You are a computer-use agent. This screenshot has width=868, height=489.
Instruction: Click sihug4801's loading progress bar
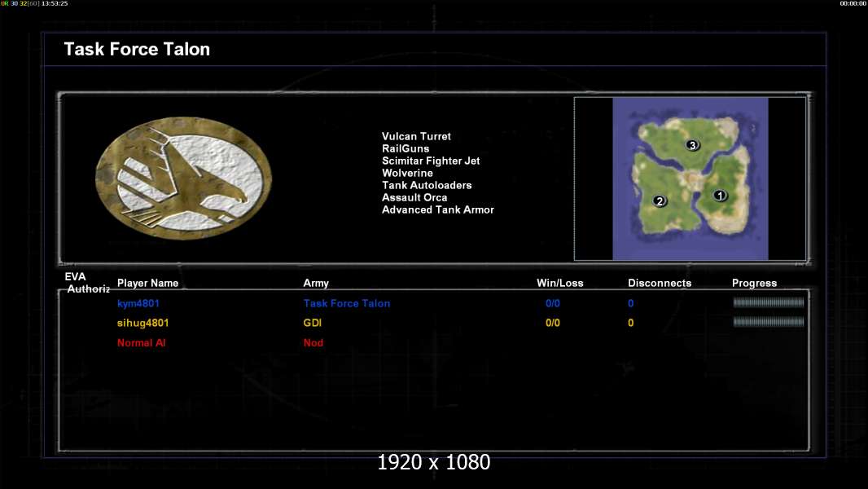coord(769,322)
